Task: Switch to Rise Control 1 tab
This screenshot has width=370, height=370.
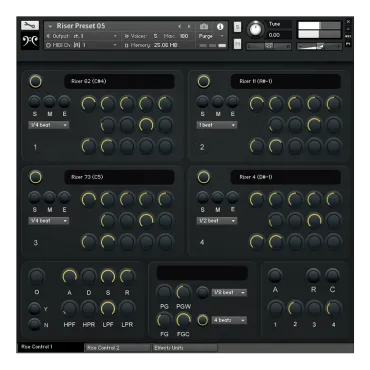Action: click(50, 347)
